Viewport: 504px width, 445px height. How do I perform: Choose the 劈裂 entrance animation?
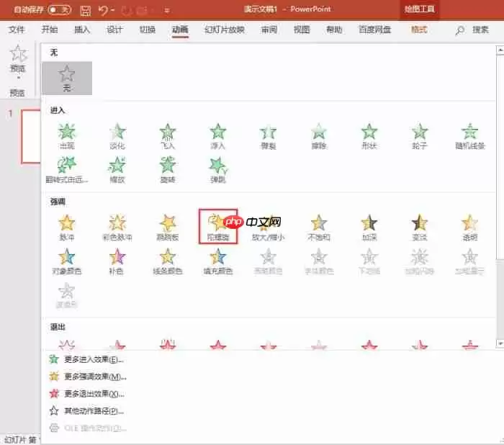pos(269,136)
